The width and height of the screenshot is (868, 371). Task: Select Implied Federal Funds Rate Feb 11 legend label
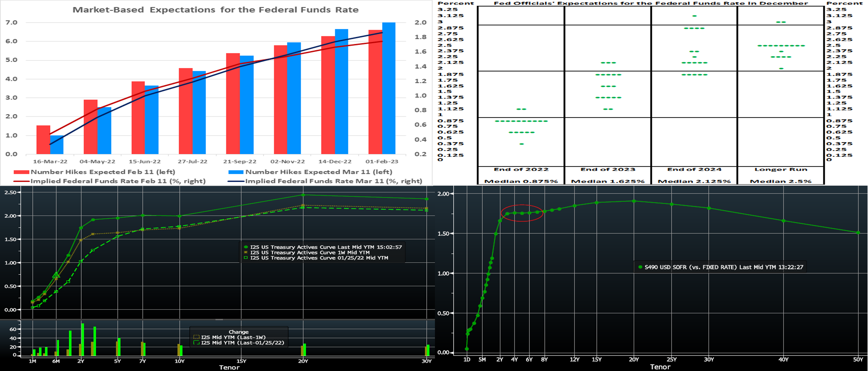(118, 181)
